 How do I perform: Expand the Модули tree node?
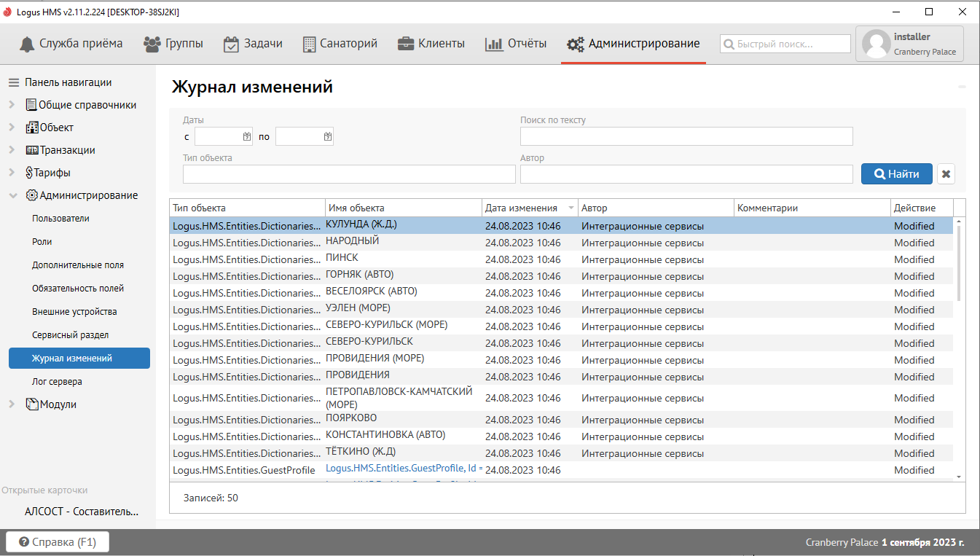click(12, 404)
